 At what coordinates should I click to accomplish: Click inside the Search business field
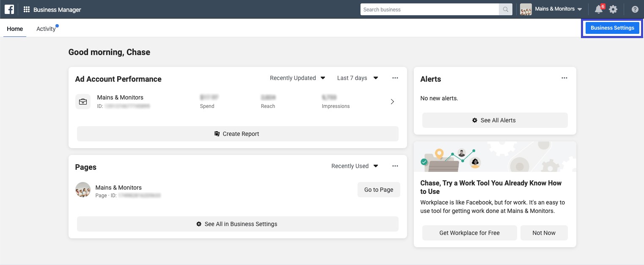coord(430,9)
